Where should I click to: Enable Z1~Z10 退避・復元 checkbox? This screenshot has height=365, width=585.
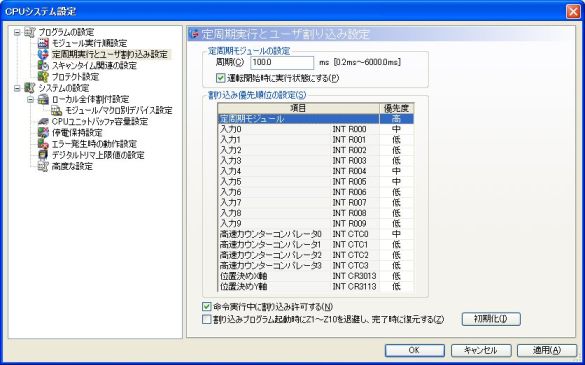point(206,319)
